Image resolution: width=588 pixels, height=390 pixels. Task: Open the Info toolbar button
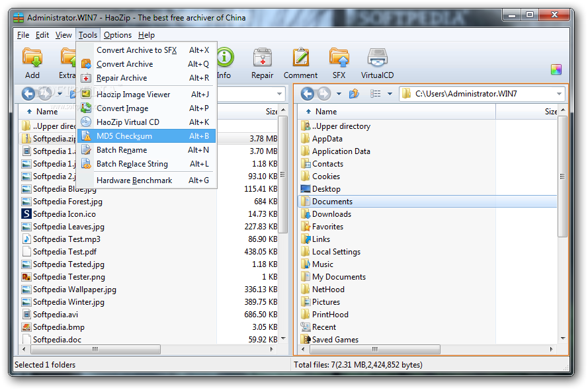tap(225, 63)
